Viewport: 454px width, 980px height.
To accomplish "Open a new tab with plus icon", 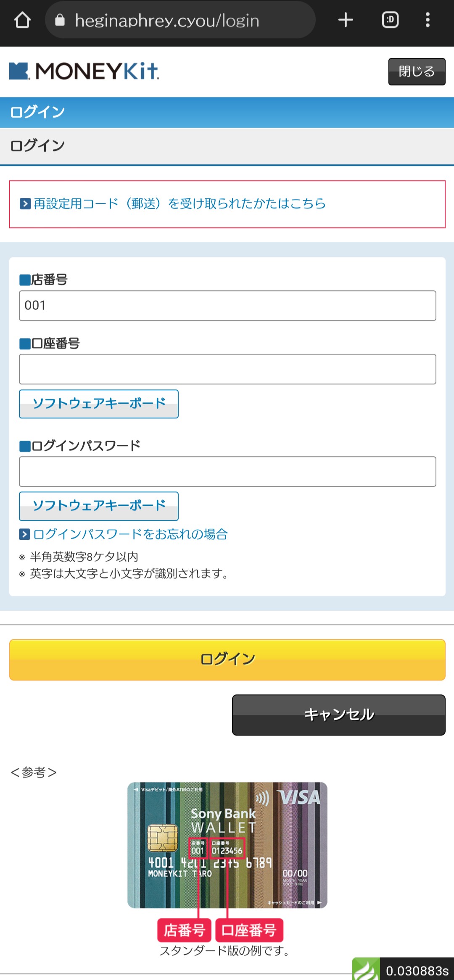I will click(x=346, y=20).
